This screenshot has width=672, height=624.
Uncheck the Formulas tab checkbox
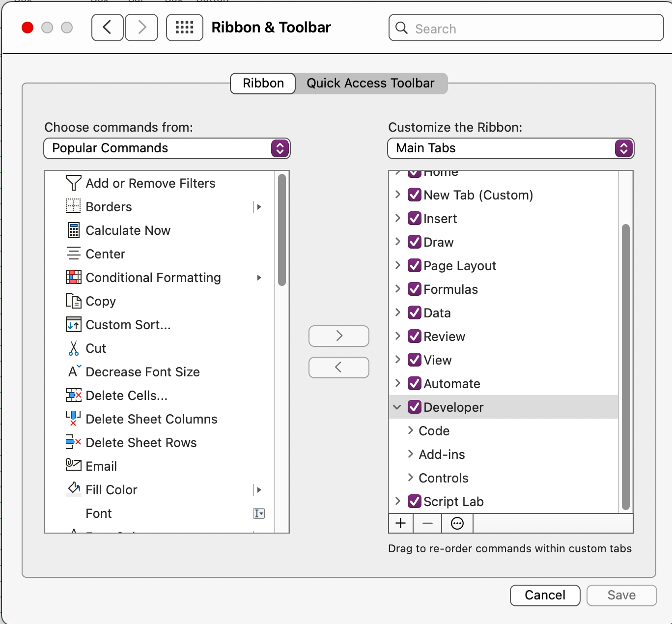pyautogui.click(x=415, y=289)
